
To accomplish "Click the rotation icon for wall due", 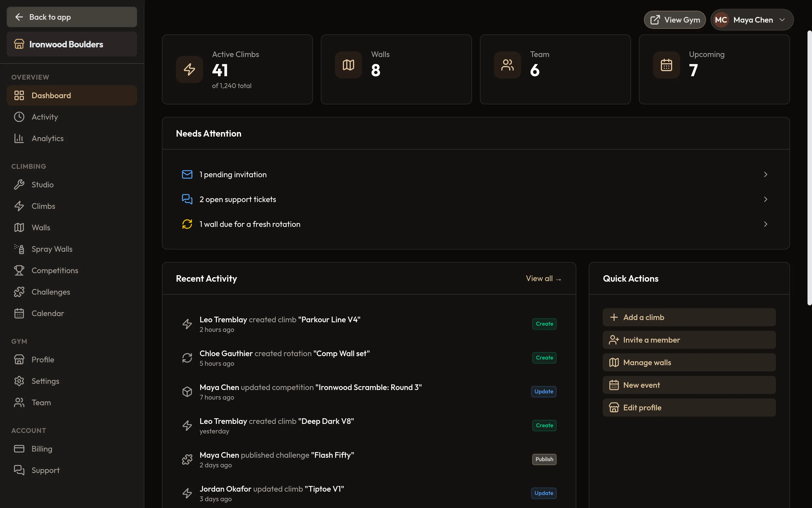I will click(187, 224).
